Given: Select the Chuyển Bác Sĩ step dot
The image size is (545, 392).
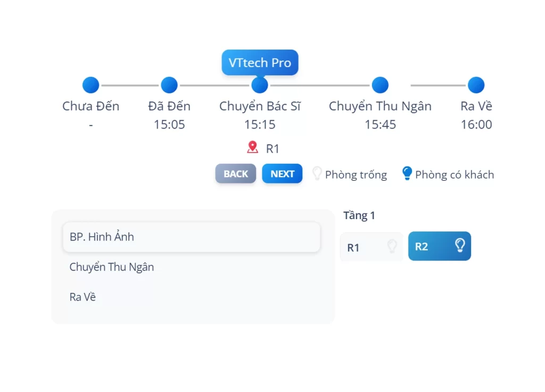Looking at the screenshot, I should [x=260, y=85].
